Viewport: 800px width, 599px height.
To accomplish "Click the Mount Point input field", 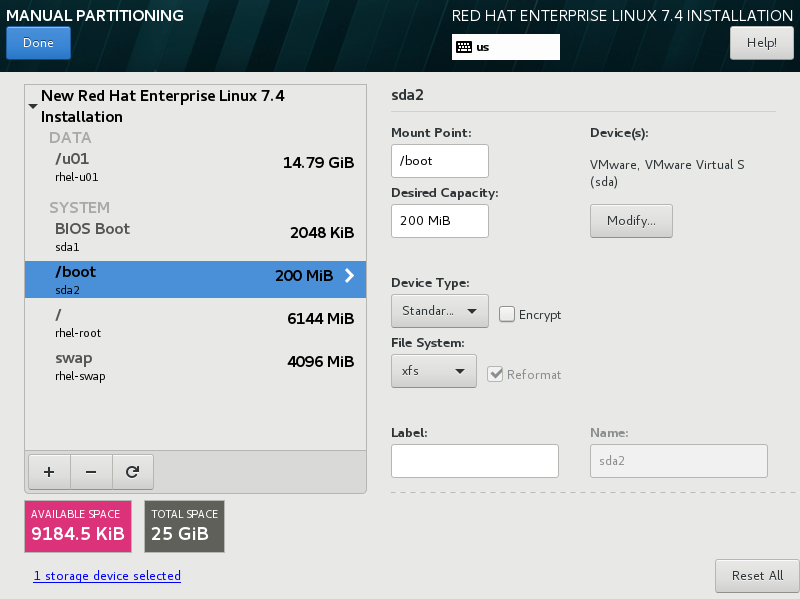I will [440, 161].
